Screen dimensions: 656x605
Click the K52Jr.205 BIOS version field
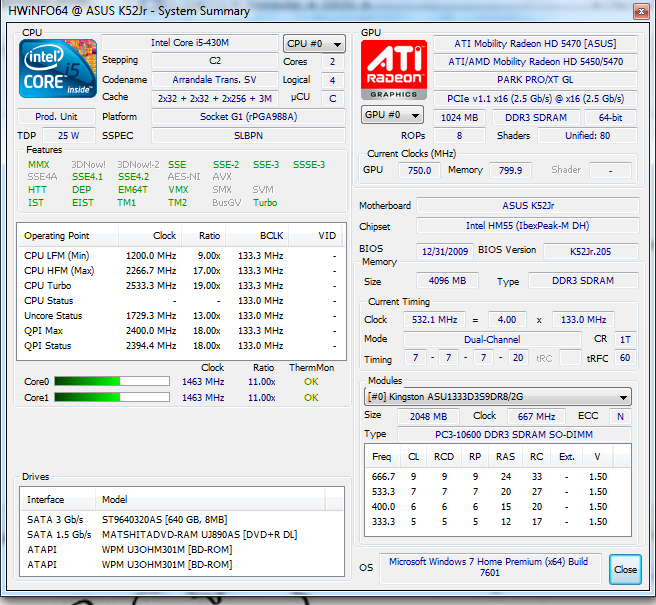pos(591,251)
